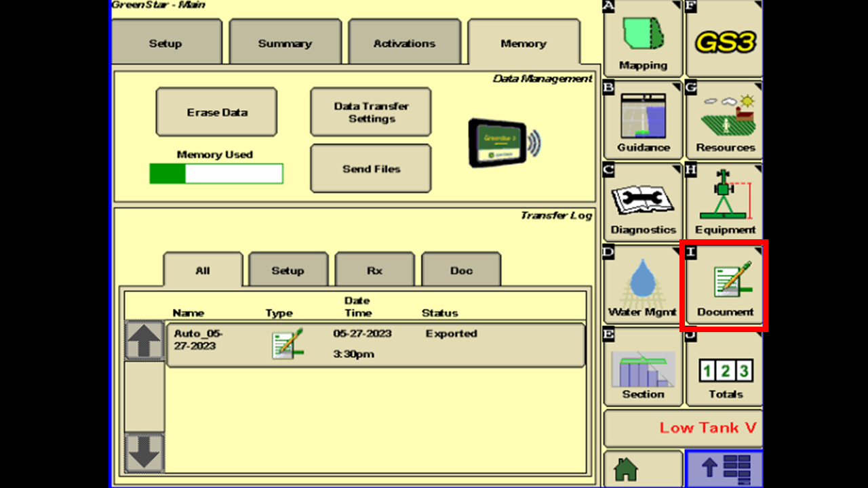Open the Guidance softkey

click(643, 120)
